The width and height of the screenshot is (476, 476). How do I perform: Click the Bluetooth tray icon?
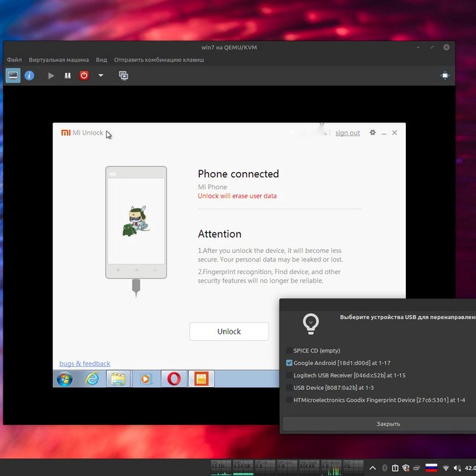385,468
